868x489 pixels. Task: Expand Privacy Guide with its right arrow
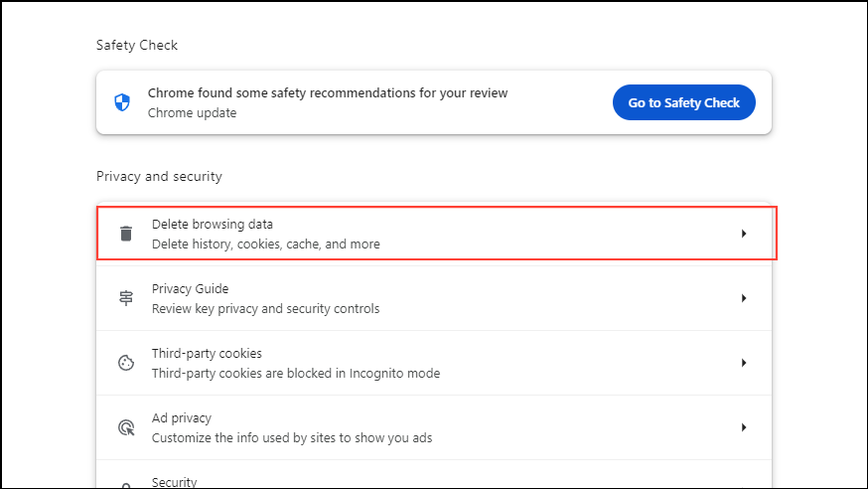743,298
